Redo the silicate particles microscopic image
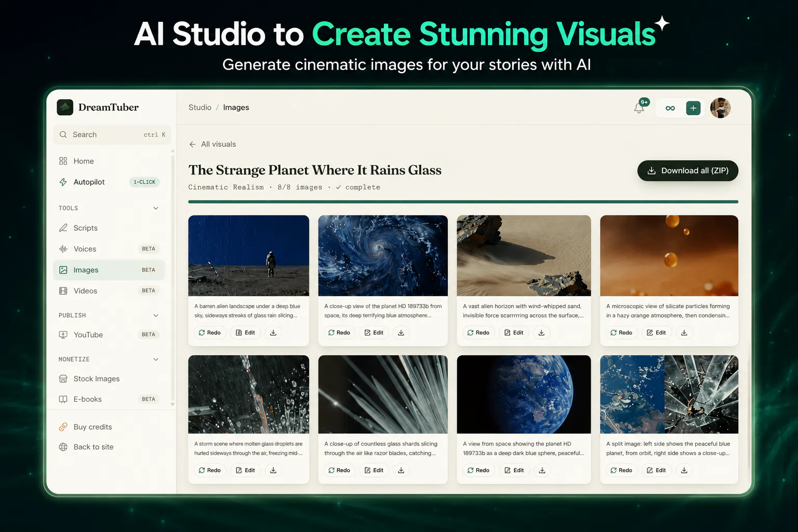 pos(621,332)
